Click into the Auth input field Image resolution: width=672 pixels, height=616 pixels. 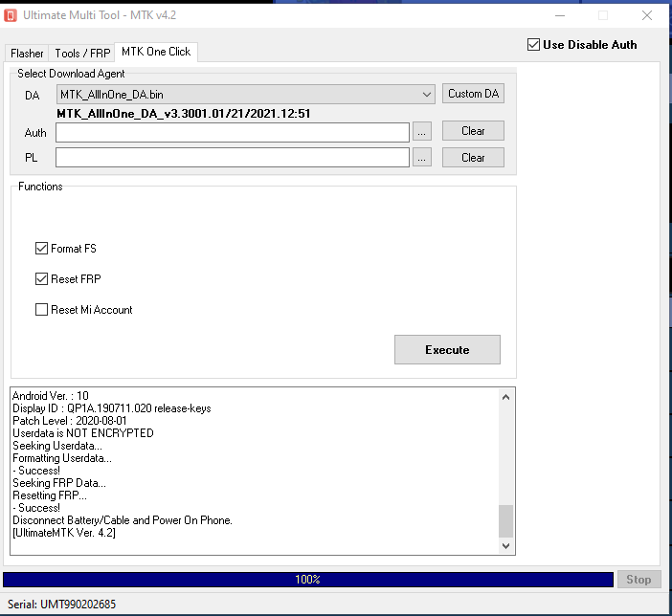[x=233, y=132]
